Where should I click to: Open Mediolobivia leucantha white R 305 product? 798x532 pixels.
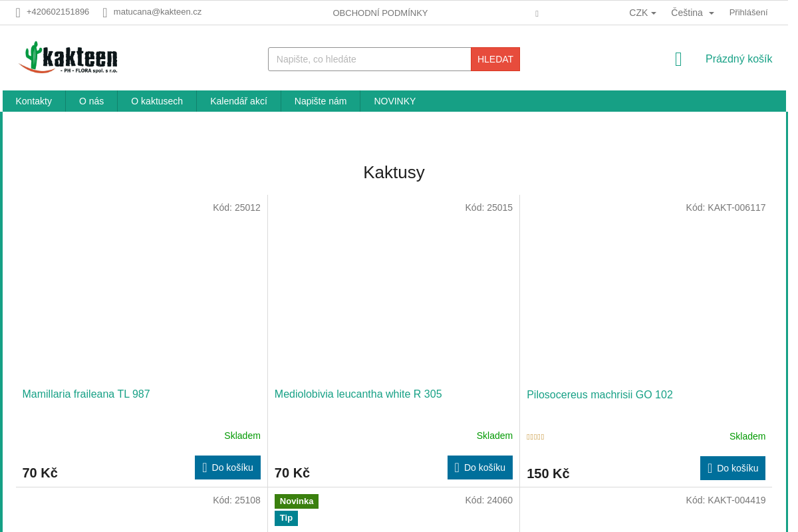point(358,394)
